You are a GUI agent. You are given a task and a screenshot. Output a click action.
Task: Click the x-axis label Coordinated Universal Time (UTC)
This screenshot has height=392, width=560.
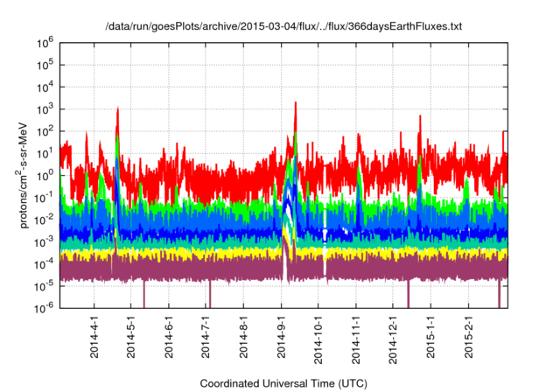[283, 383]
